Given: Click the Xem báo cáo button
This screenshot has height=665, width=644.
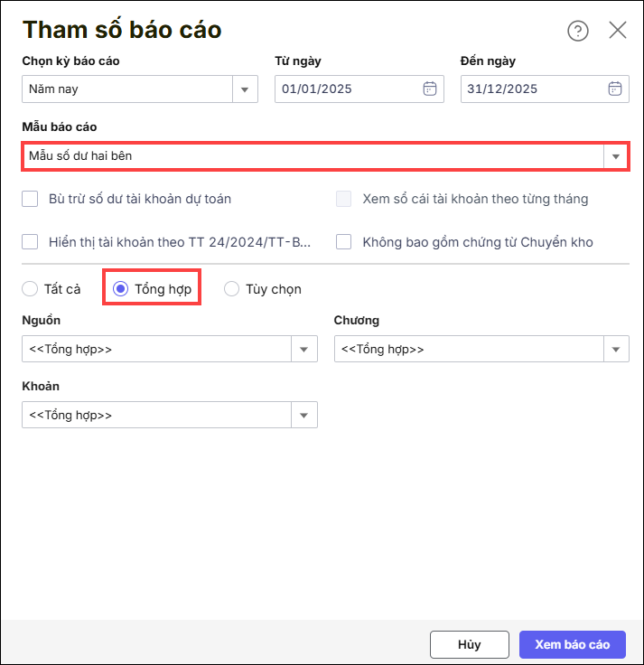Looking at the screenshot, I should [572, 644].
